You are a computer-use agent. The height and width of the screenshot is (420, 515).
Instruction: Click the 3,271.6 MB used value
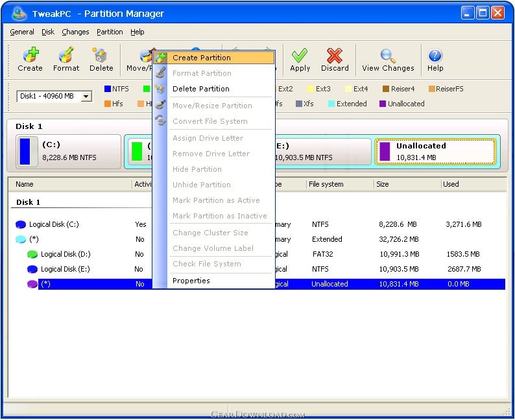pos(463,224)
